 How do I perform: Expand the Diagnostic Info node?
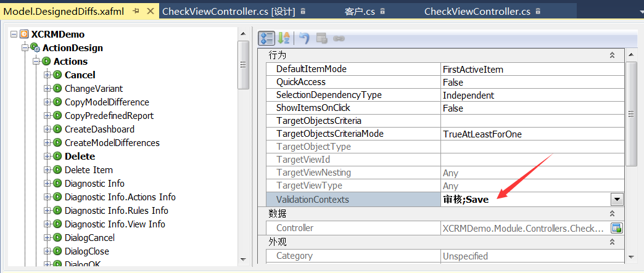47,183
